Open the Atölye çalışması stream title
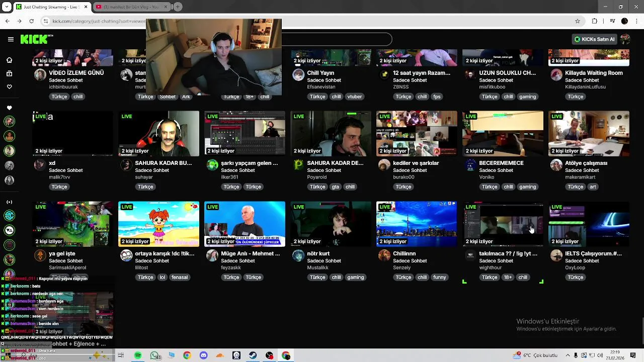 point(586,163)
